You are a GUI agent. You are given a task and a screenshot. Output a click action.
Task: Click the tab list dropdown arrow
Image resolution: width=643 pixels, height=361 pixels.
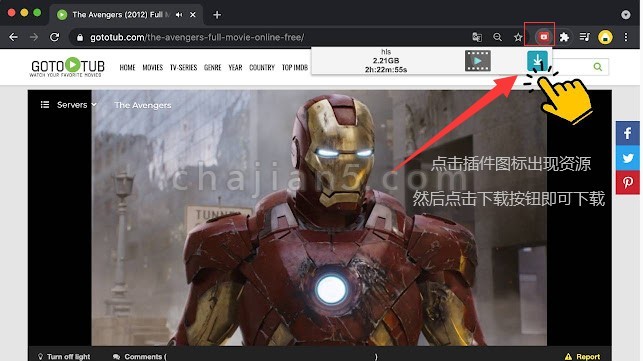pyautogui.click(x=626, y=15)
